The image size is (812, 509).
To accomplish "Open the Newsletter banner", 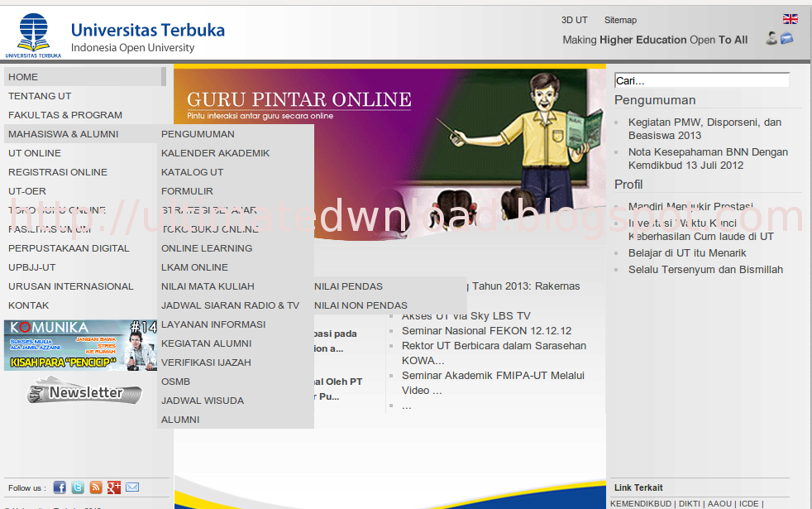I will pyautogui.click(x=84, y=391).
